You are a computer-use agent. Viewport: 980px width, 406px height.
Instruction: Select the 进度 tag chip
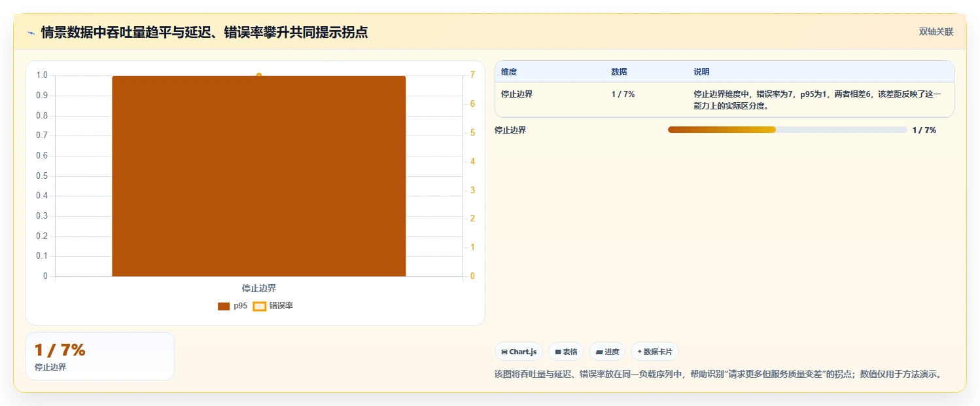pos(607,352)
